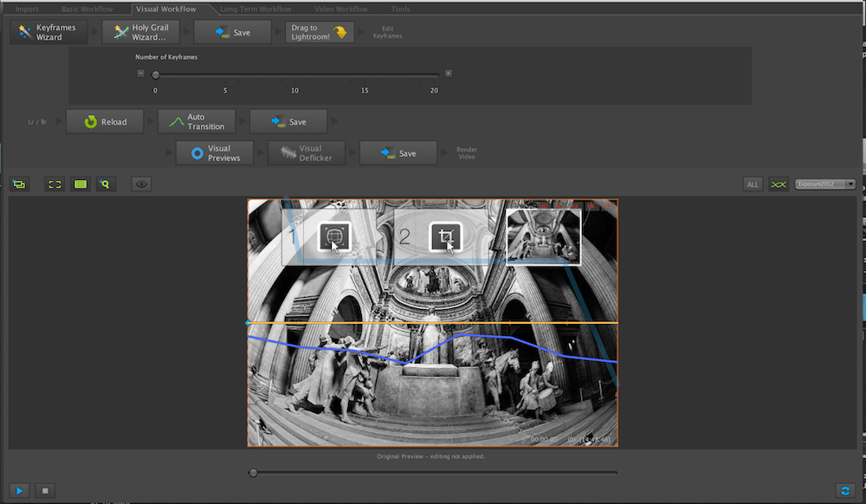866x504 pixels.
Task: Click the preview scrubber handle
Action: 253,473
